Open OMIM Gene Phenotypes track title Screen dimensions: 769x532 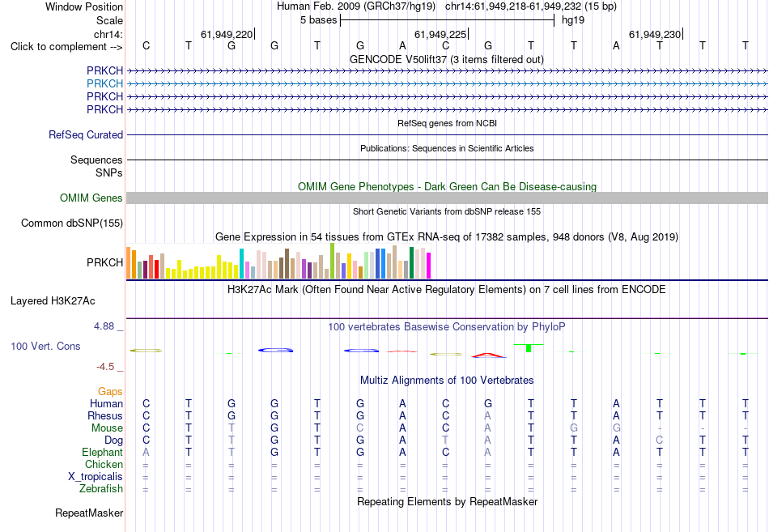447,186
